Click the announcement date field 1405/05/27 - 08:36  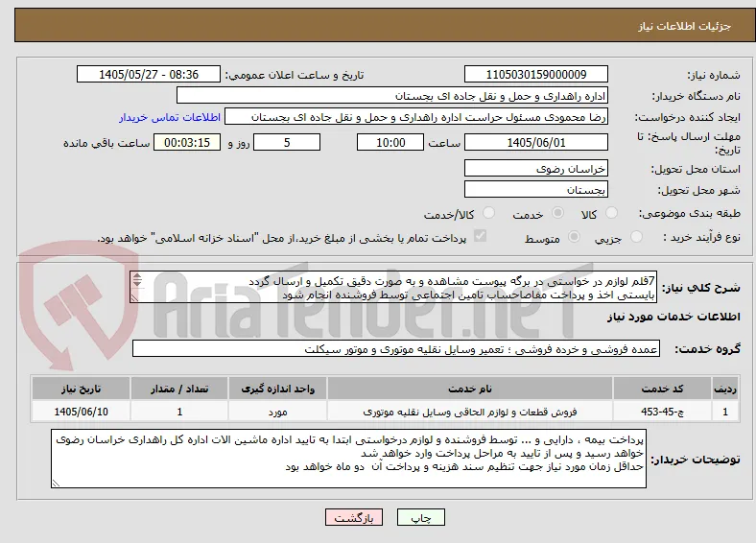[149, 74]
